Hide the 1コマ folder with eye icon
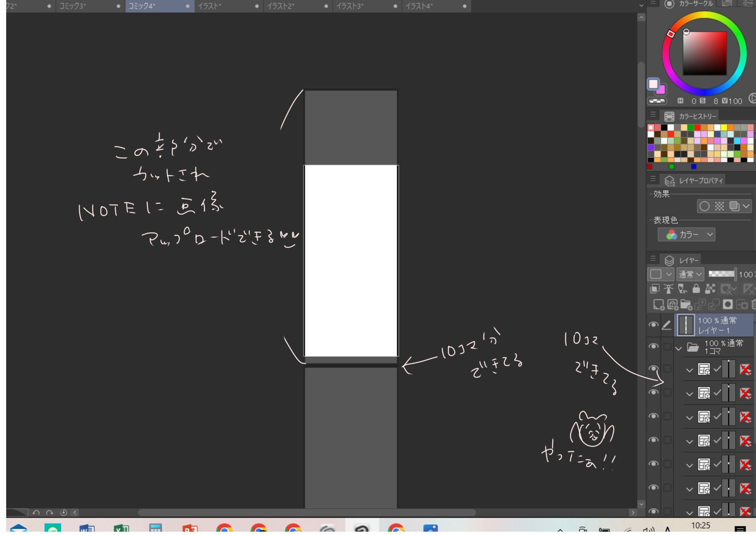This screenshot has height=535, width=756. tap(653, 346)
